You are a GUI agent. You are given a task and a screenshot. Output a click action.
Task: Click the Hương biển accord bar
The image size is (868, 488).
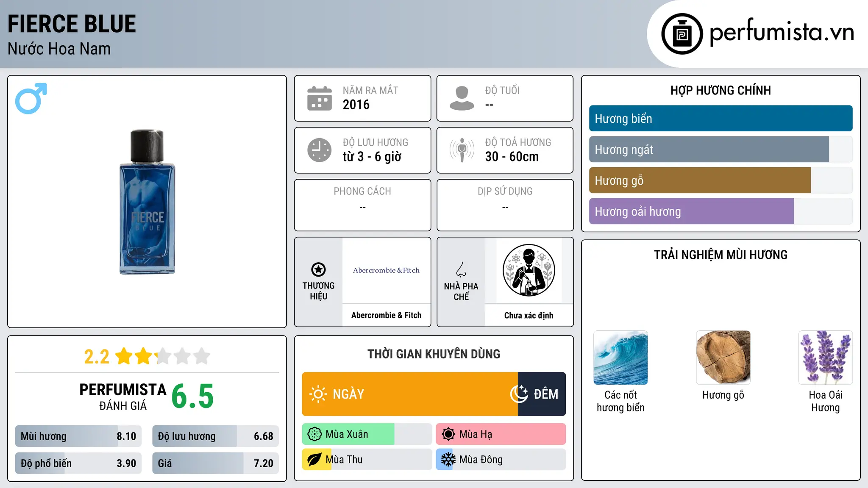(x=721, y=119)
